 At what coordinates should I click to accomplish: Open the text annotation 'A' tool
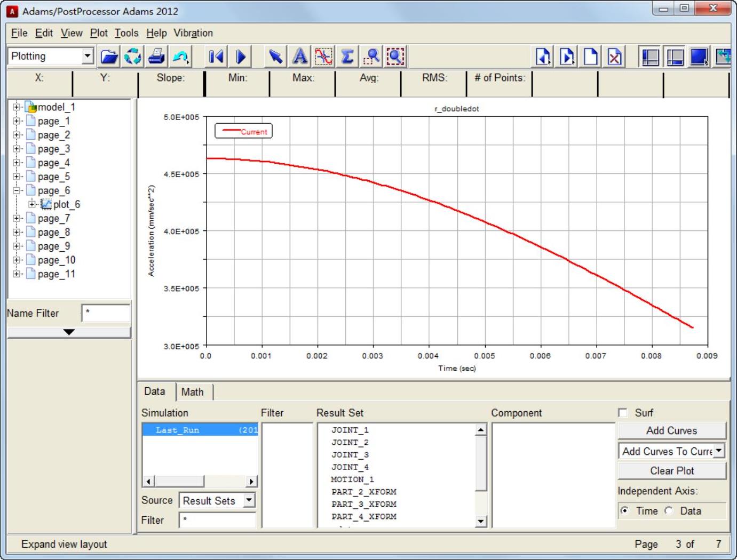coord(300,57)
